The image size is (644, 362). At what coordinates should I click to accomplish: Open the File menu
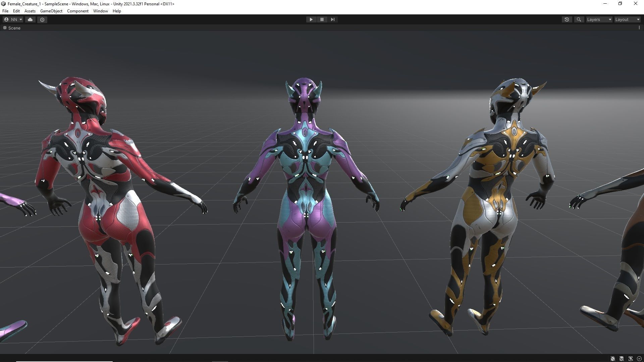[5, 11]
